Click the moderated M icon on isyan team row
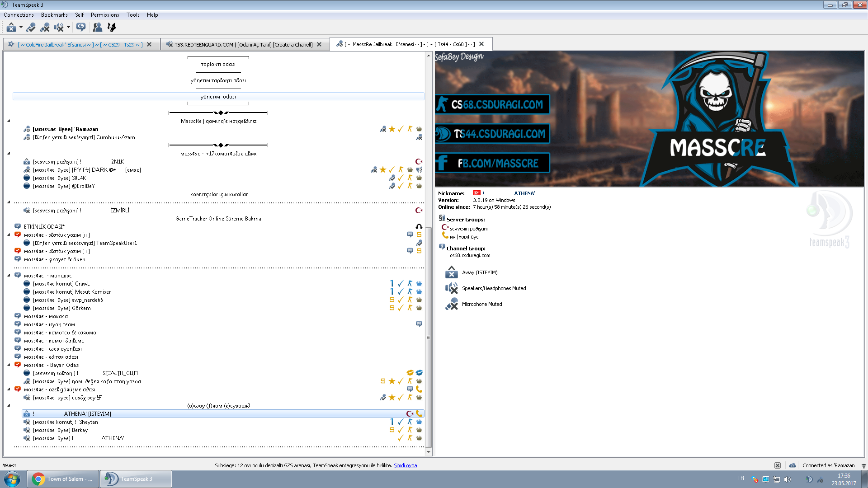Screen dimensions: 868x488 tap(419, 324)
